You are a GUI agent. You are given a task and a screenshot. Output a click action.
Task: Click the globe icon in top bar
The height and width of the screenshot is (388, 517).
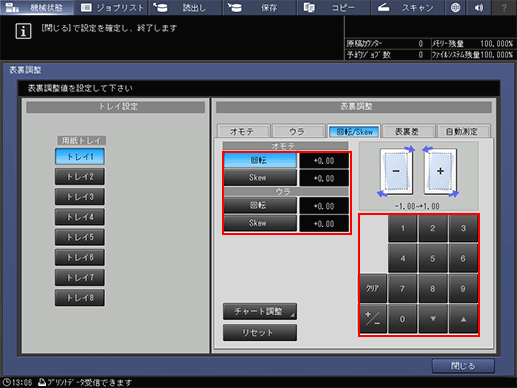tap(456, 7)
